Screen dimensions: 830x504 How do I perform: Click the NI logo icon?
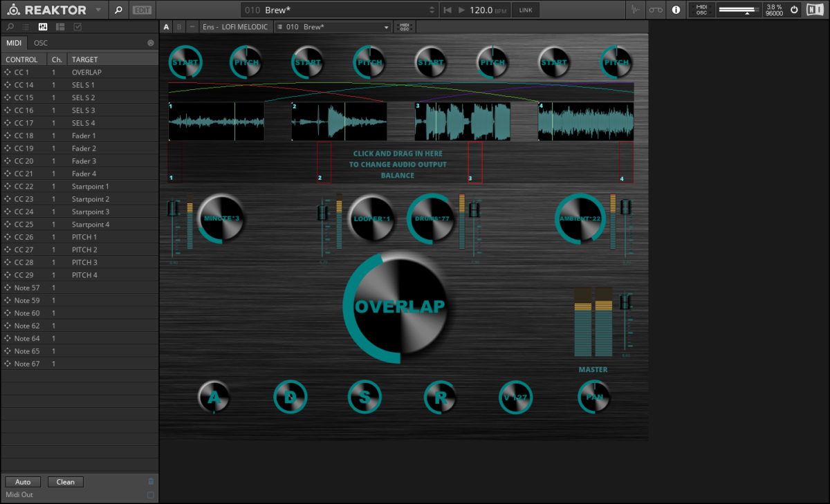coord(815,10)
